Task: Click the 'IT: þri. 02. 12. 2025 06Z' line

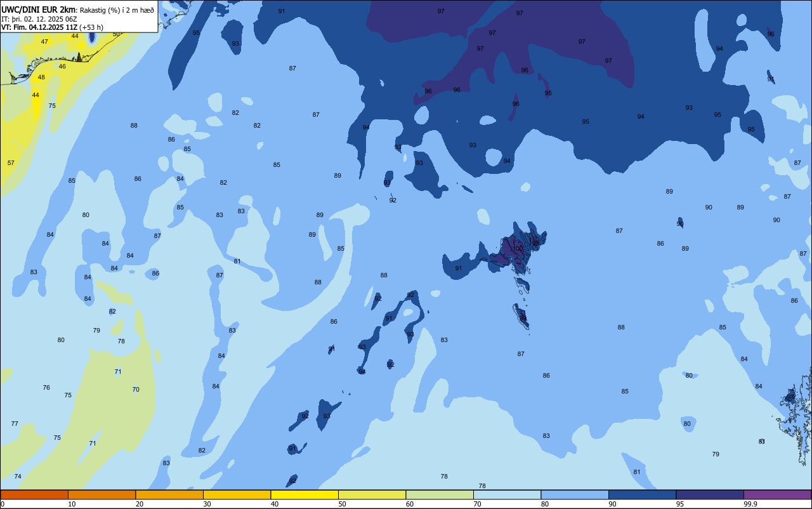Action: coord(39,18)
